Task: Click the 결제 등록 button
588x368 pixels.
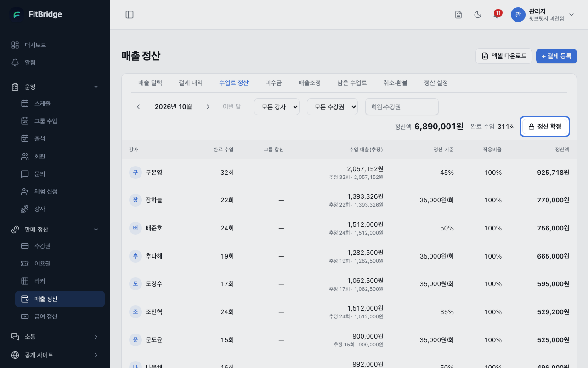Action: pyautogui.click(x=556, y=56)
